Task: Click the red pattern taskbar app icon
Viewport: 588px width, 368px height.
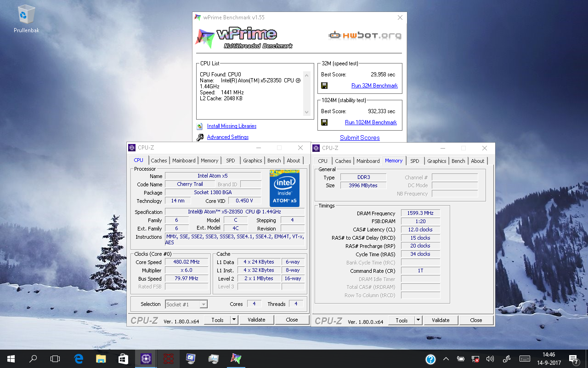Action: (x=169, y=359)
